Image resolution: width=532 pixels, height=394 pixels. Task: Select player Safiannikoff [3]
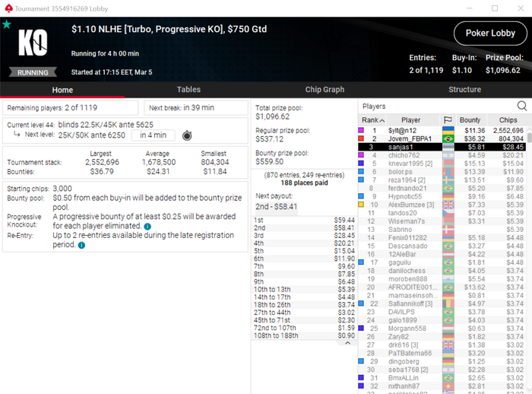coord(442,303)
